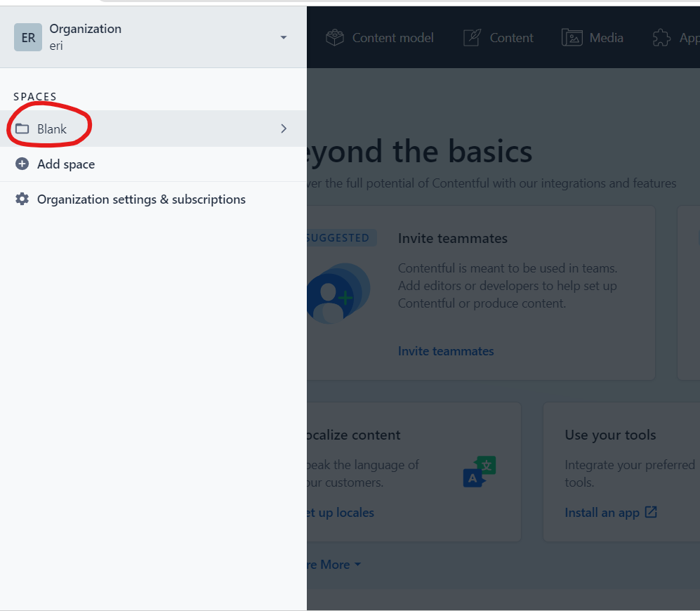This screenshot has width=700, height=611.
Task: Click the Add space plus icon
Action: point(22,164)
